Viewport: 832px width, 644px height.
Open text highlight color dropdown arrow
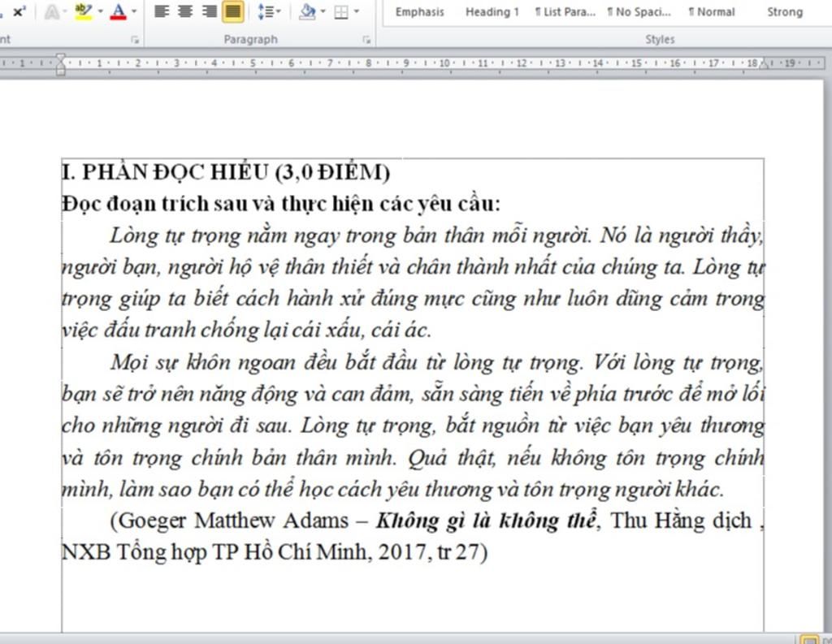point(100,11)
